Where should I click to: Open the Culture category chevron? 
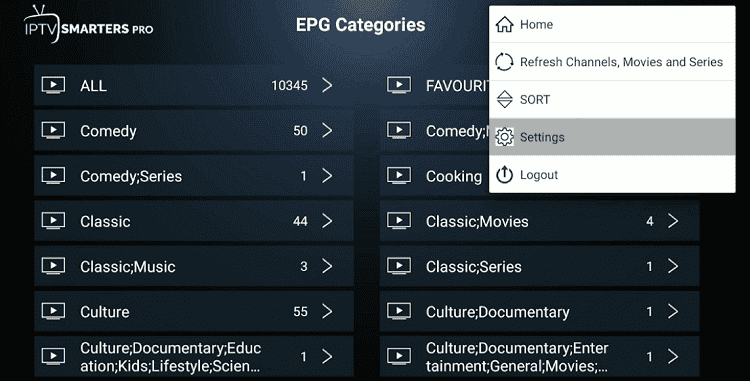pos(327,311)
